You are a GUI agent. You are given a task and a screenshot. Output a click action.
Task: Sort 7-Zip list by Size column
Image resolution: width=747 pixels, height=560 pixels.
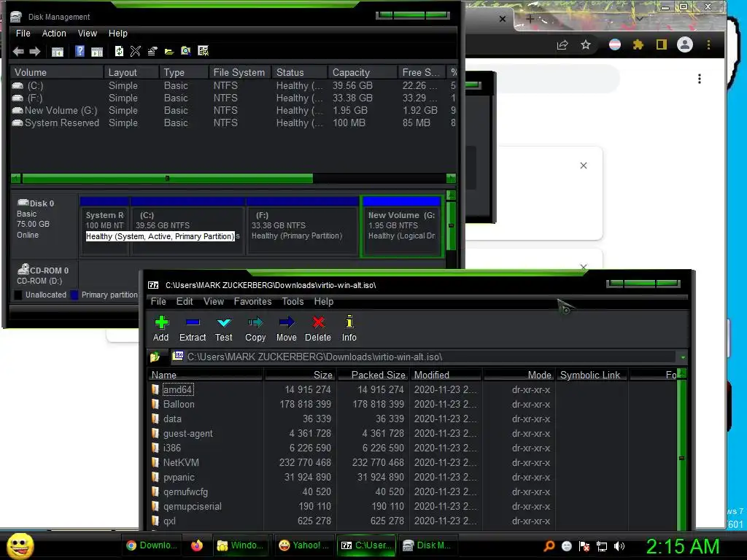[x=301, y=376]
